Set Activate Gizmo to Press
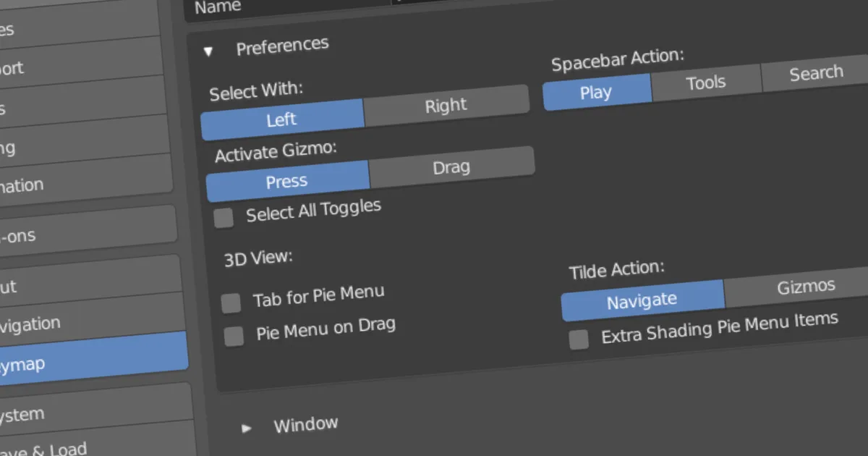 (287, 182)
